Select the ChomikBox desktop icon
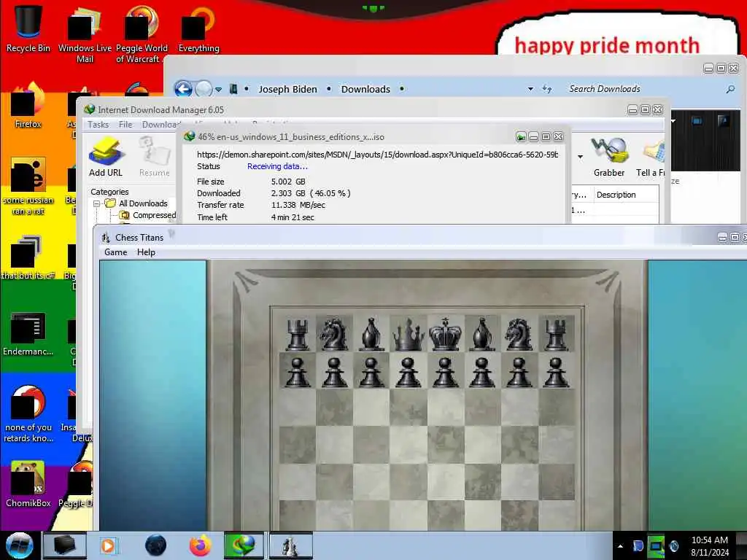Viewport: 747px width, 560px height. (x=28, y=484)
